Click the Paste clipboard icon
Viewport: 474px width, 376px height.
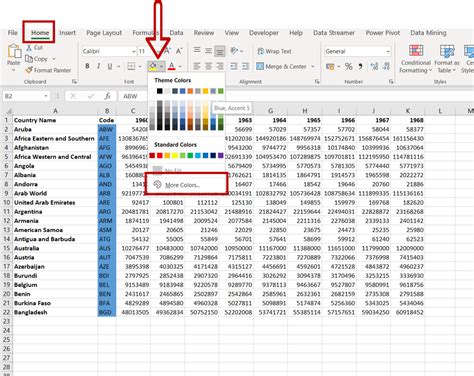(x=14, y=52)
